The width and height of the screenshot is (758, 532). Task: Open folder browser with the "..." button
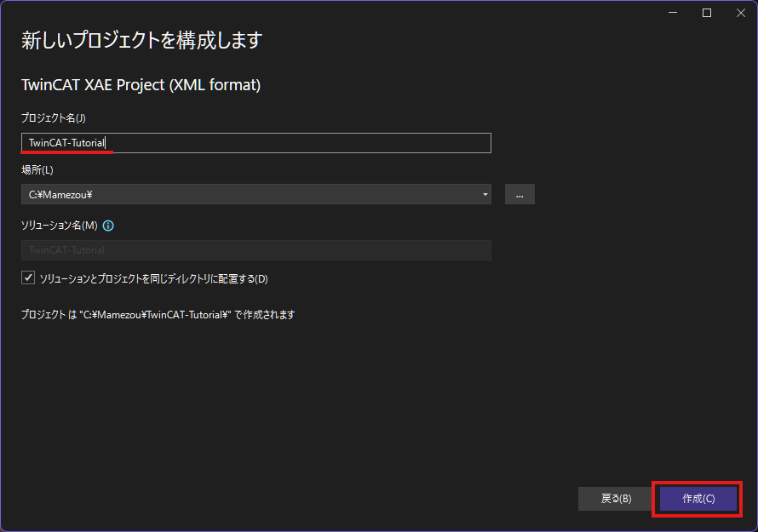point(520,194)
